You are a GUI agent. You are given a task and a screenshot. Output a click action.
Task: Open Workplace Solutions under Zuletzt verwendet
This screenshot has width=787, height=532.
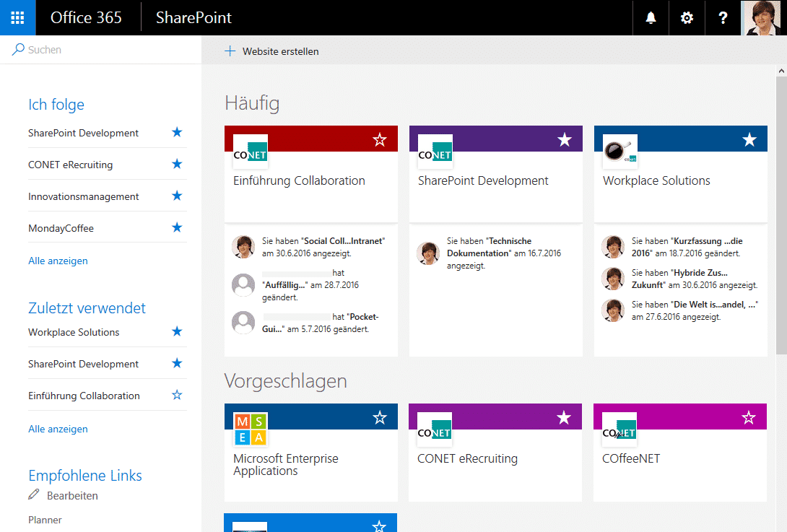click(x=74, y=332)
